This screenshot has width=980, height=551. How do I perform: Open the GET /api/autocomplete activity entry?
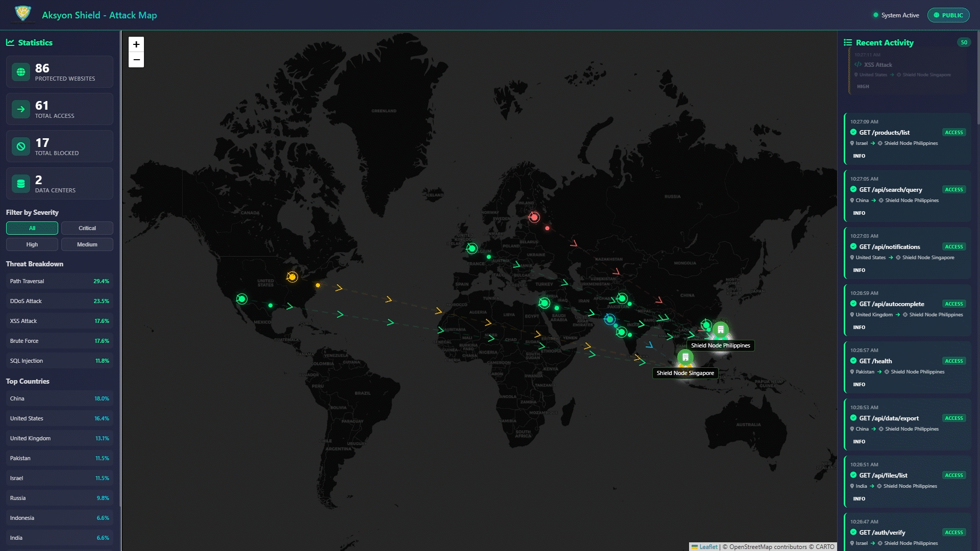coord(908,310)
